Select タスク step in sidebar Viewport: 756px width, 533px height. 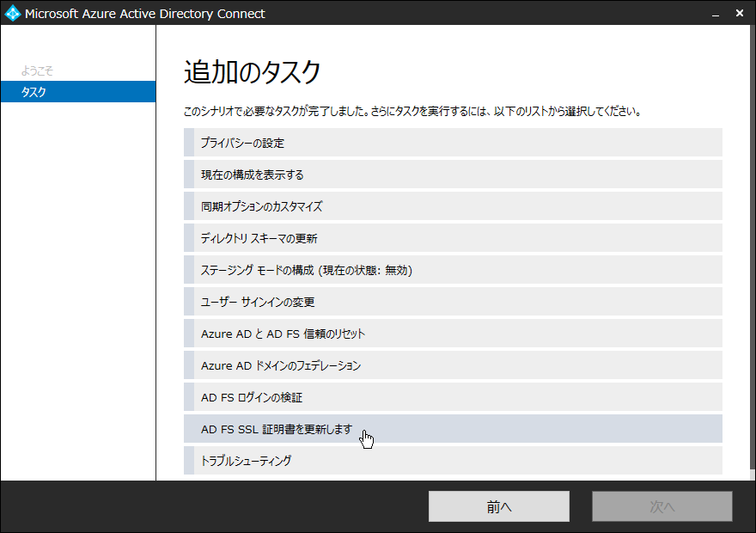coord(78,92)
